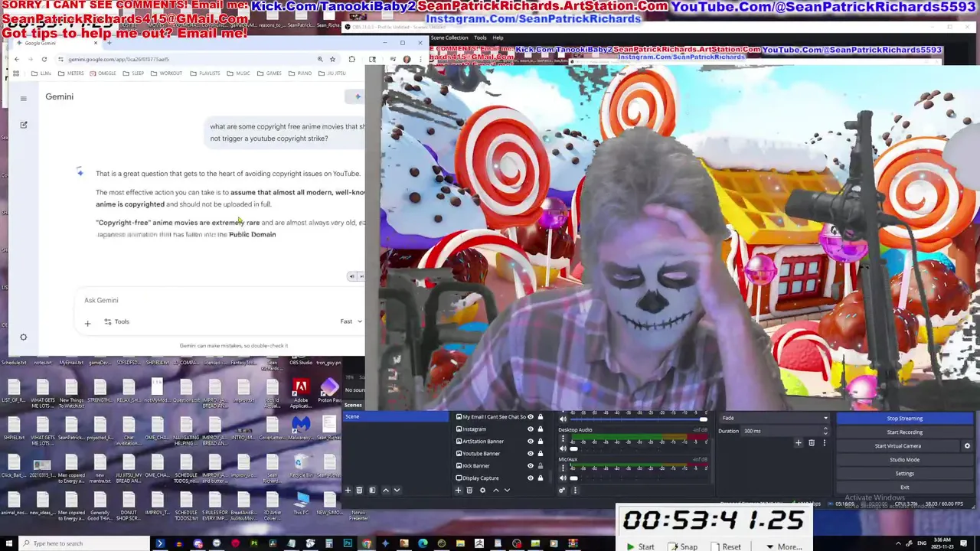Start a new chat in Gemini
Image resolution: width=980 pixels, height=551 pixels.
(24, 125)
